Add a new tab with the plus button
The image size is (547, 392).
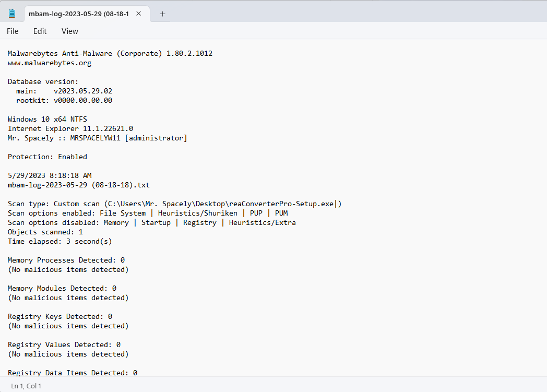(162, 14)
